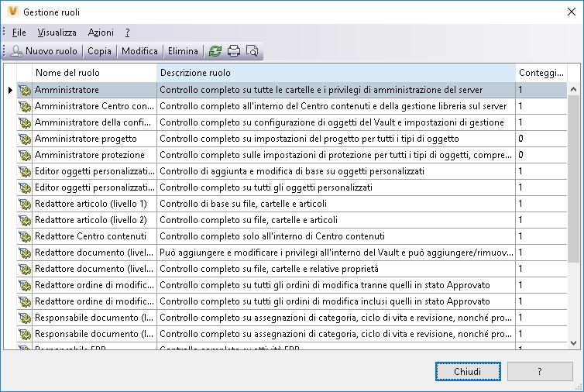Click Modifica in the toolbar
Image resolution: width=584 pixels, height=392 pixels.
[139, 51]
